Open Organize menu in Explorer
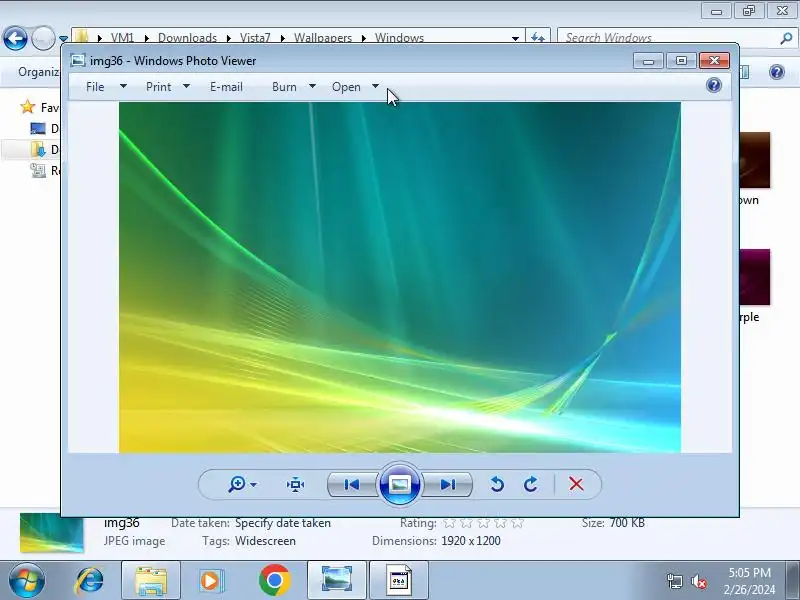The width and height of the screenshot is (800, 600). pos(38,72)
